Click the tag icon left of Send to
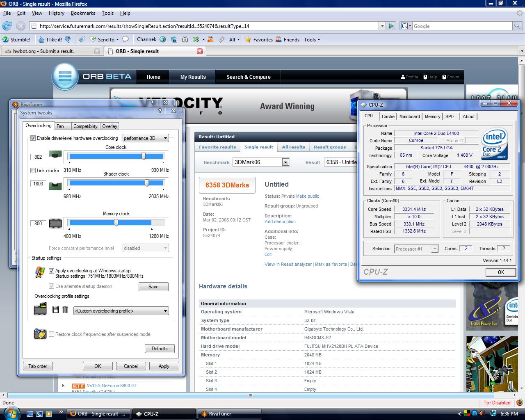The height and width of the screenshot is (420, 525). pos(82,39)
